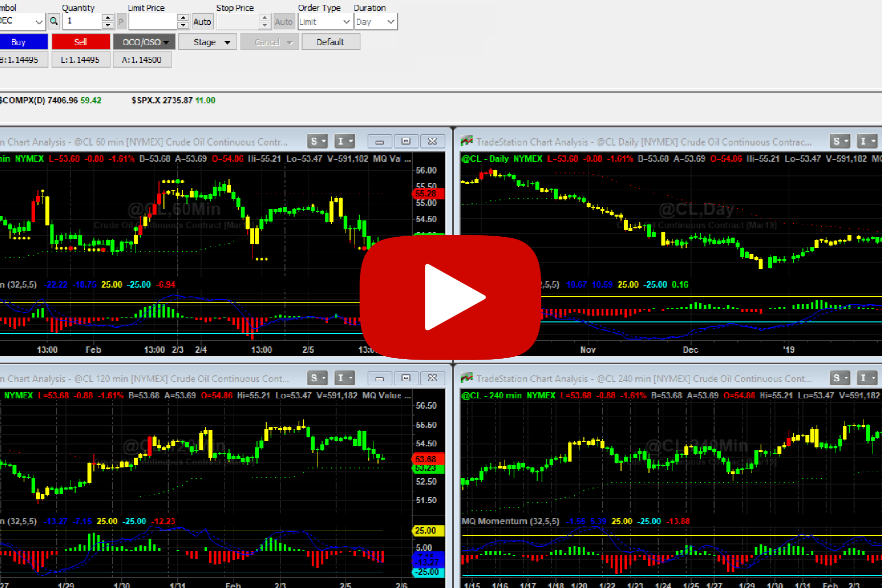Close the 60 min chart window

[432, 142]
